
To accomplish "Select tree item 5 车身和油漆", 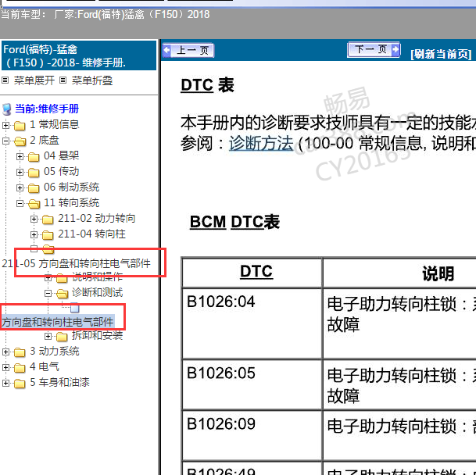I will coord(59,383).
